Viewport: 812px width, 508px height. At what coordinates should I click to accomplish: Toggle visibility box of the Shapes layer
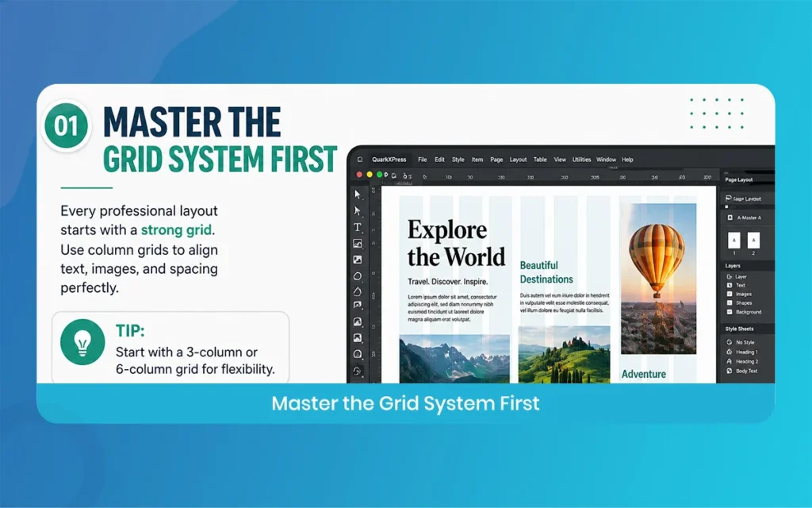tap(730, 302)
